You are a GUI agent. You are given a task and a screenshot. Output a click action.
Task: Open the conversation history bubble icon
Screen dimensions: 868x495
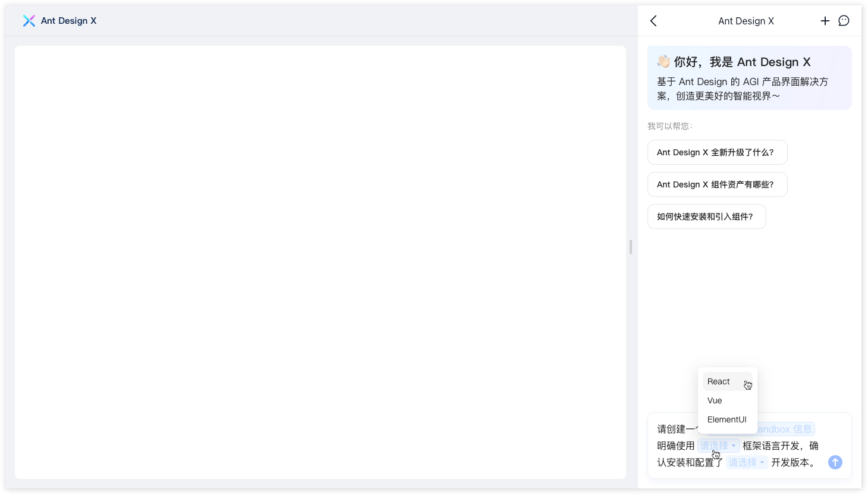[x=844, y=21]
